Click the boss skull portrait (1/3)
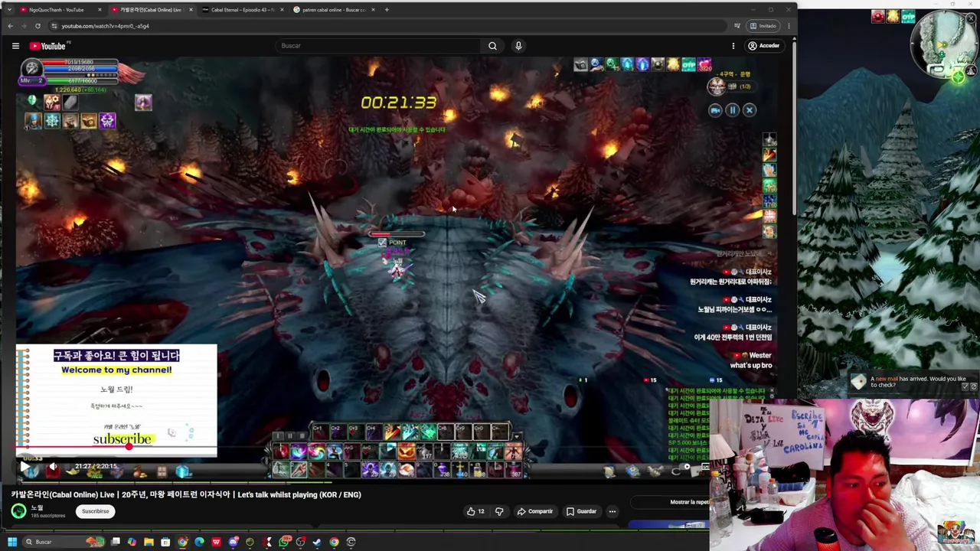Viewport: 980px width, 551px height. (717, 86)
